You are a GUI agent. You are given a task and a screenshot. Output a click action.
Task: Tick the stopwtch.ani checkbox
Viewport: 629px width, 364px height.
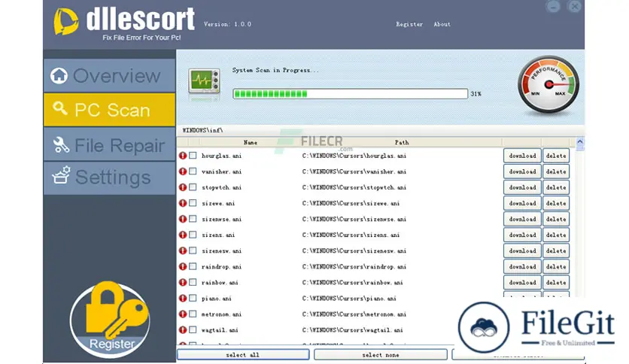click(x=193, y=187)
